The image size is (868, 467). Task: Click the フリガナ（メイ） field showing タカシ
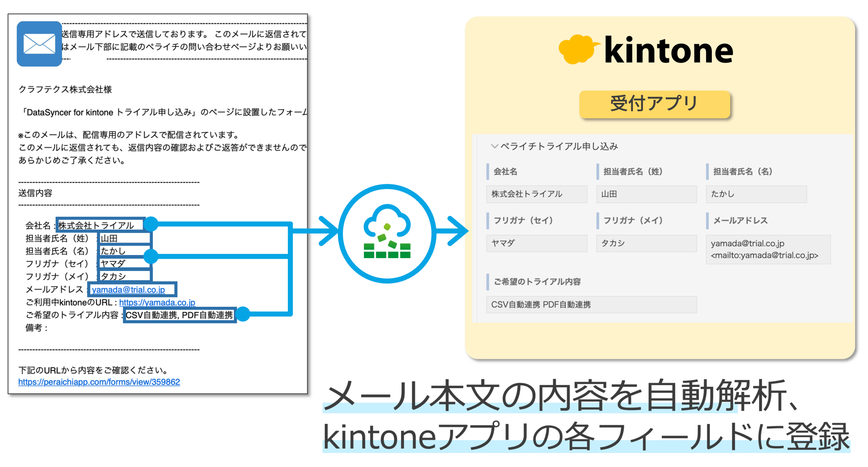pos(646,243)
